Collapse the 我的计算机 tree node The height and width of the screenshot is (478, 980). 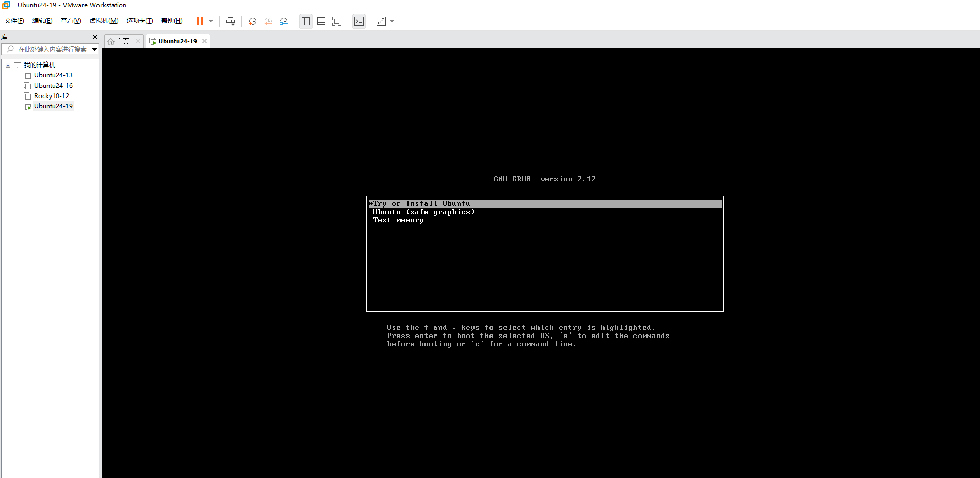(8, 65)
